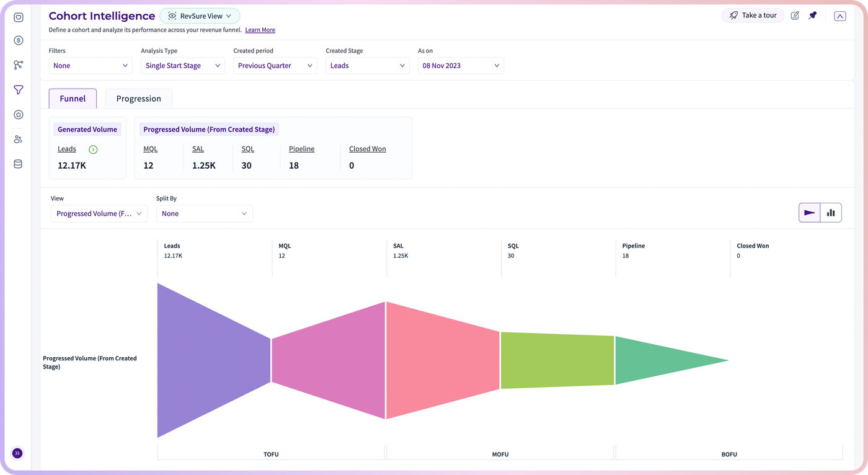Open the Analysis Type dropdown

(x=183, y=66)
